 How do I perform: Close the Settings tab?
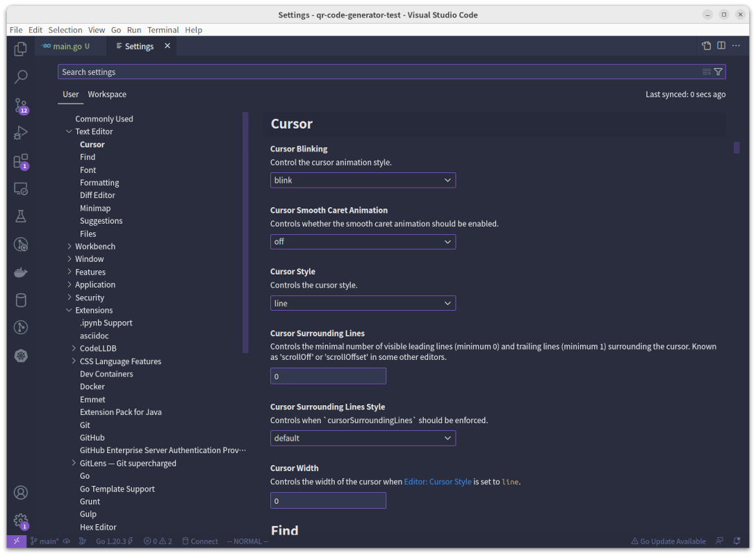coord(167,46)
